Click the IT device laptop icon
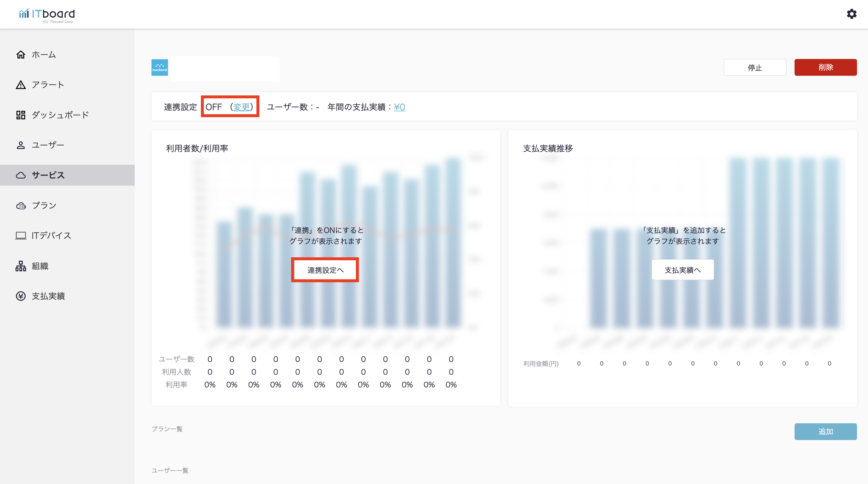Screen dimensions: 868x484 21,236
